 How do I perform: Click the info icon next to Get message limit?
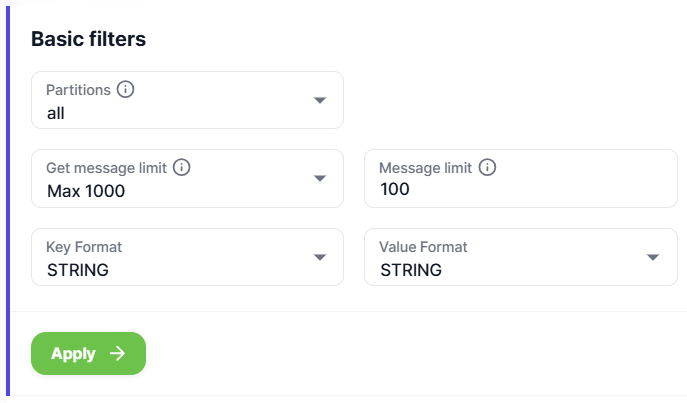[181, 167]
